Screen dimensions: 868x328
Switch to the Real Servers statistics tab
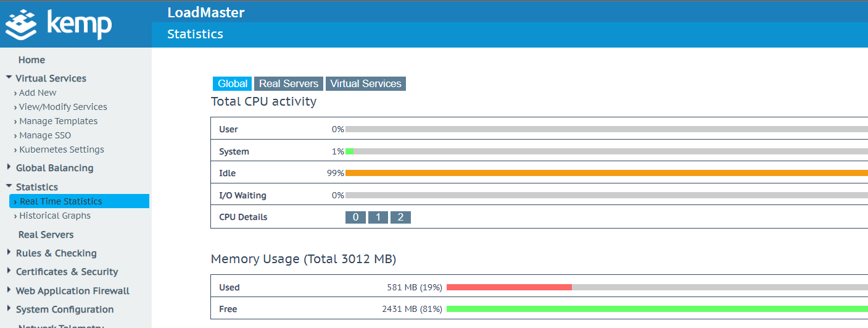pos(289,83)
